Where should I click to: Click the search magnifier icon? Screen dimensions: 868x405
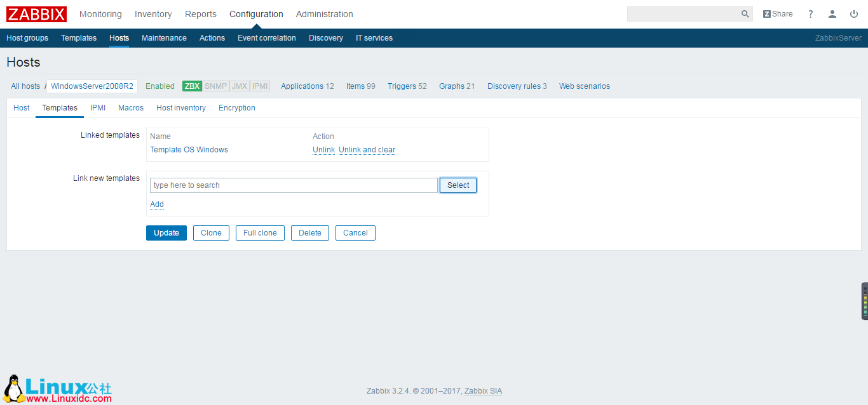pyautogui.click(x=744, y=13)
